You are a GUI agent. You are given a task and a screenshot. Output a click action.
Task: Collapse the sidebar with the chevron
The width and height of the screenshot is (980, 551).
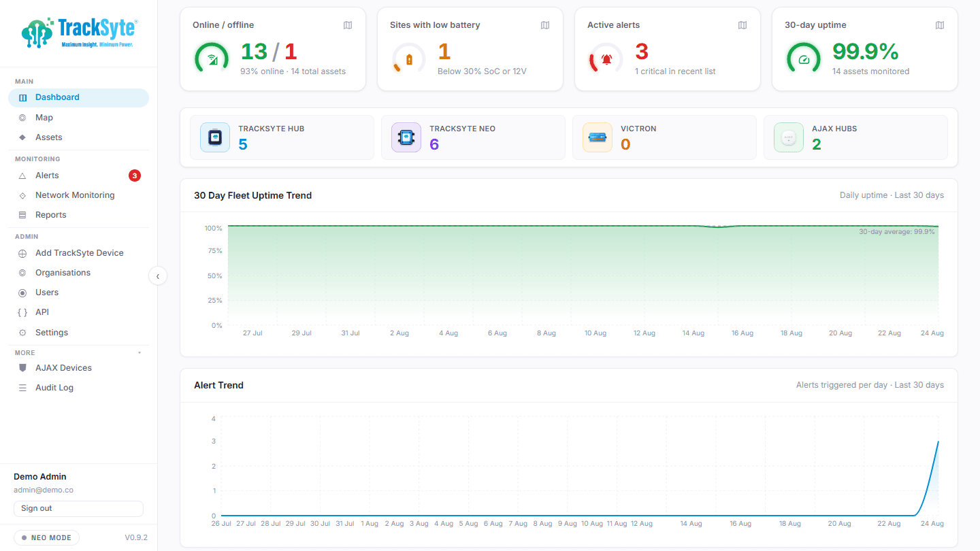(x=158, y=276)
